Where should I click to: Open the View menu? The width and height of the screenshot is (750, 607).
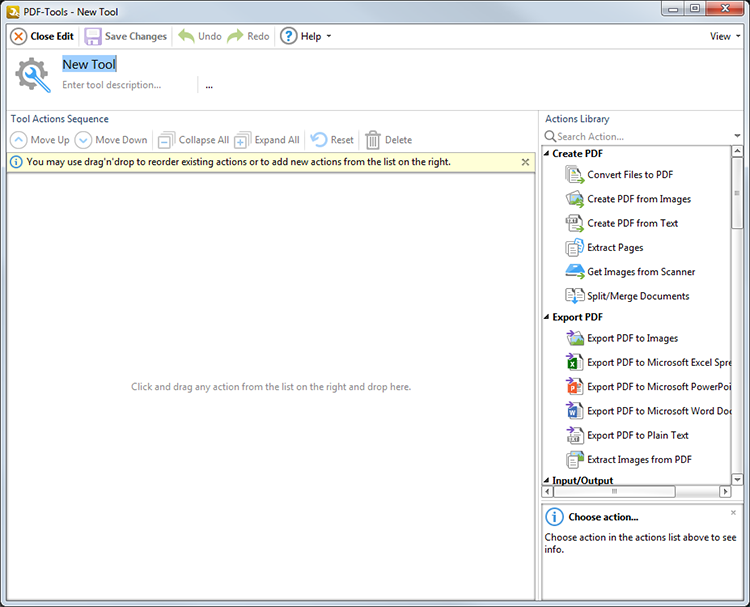(x=724, y=36)
